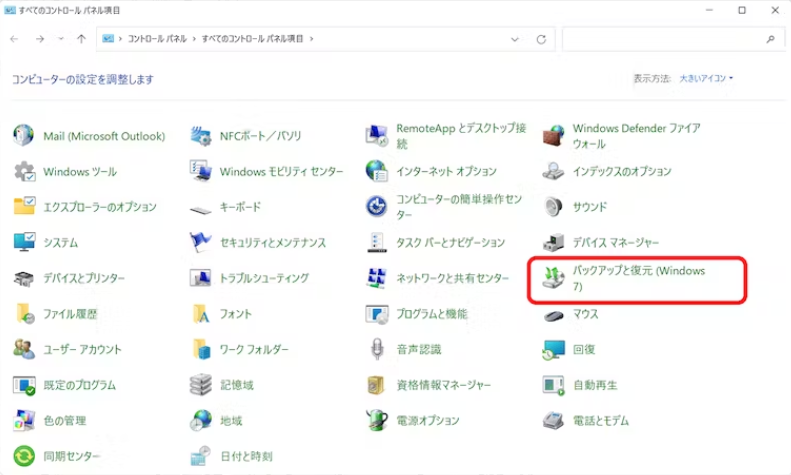Click the search magnifier icon

coord(770,39)
